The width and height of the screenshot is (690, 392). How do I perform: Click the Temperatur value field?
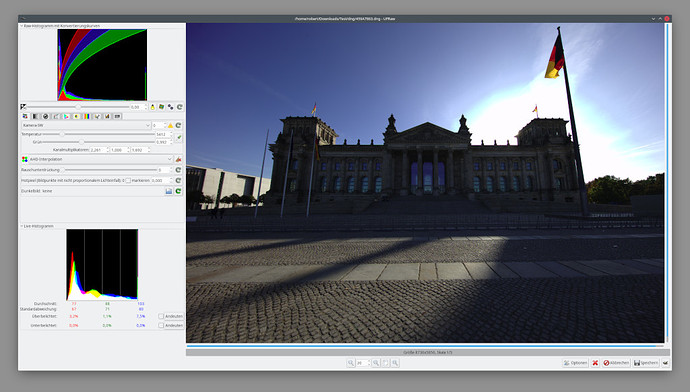point(164,134)
